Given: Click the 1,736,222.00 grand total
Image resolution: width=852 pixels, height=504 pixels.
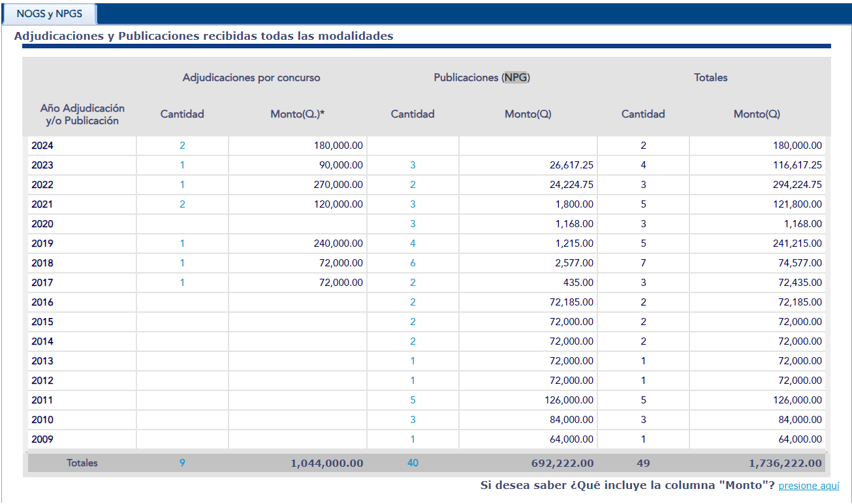Looking at the screenshot, I should pyautogui.click(x=785, y=463).
